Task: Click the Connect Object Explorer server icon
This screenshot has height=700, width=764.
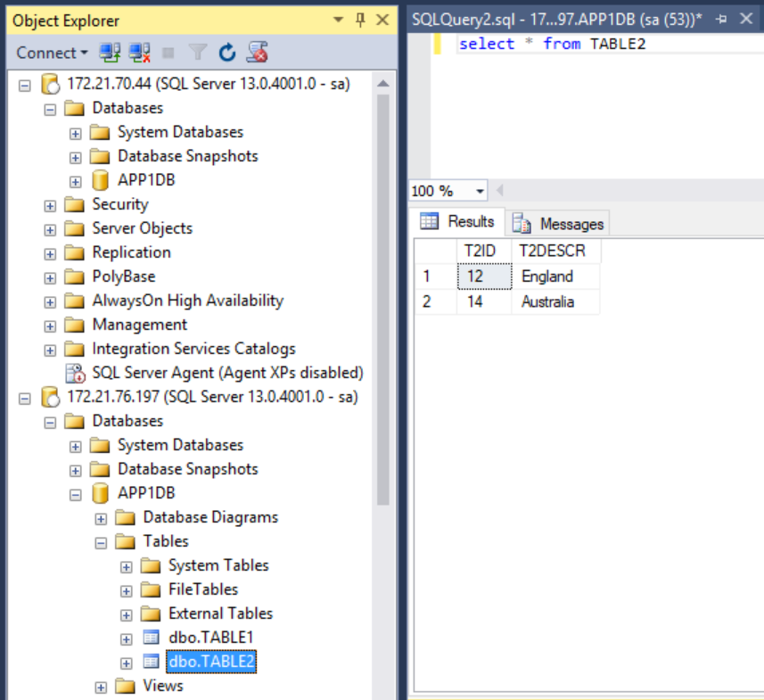Action: [109, 53]
